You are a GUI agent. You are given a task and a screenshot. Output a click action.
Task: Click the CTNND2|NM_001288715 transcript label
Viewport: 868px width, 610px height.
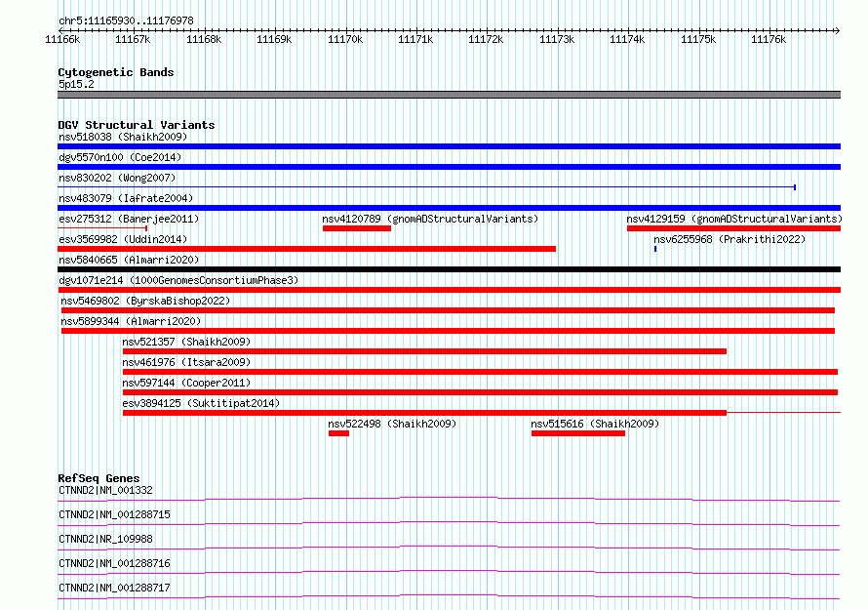coord(114,514)
